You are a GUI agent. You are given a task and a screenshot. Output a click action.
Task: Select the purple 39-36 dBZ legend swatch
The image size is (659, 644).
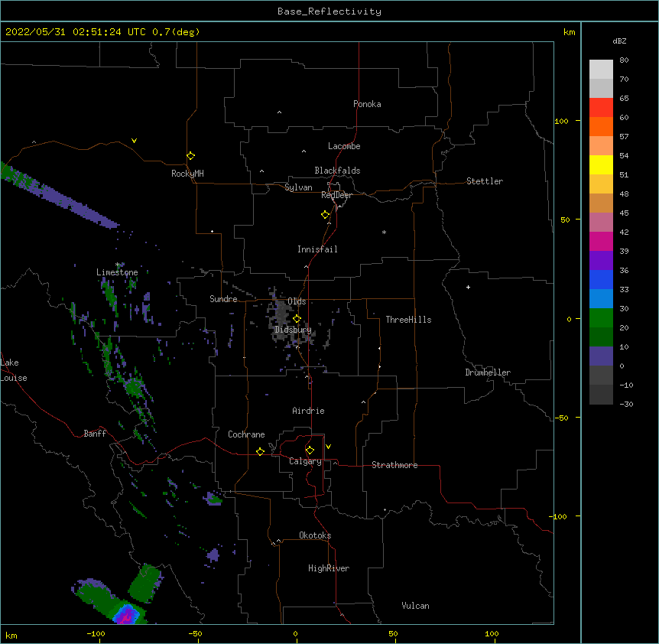tap(601, 261)
